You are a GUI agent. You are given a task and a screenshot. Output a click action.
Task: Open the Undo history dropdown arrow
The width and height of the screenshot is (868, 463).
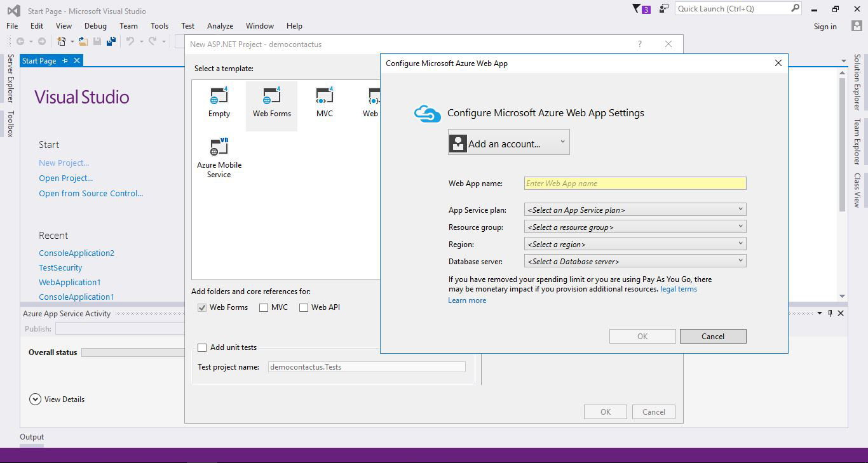[140, 41]
